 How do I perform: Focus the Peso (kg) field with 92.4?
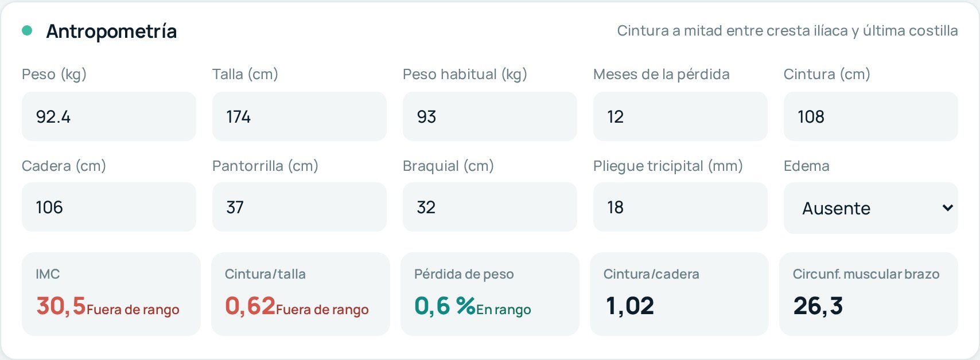pos(109,116)
